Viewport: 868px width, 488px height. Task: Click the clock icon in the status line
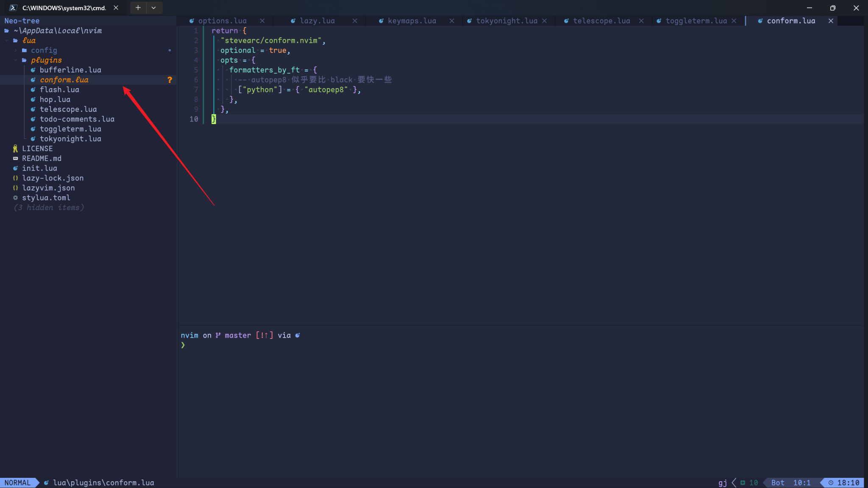pyautogui.click(x=831, y=482)
